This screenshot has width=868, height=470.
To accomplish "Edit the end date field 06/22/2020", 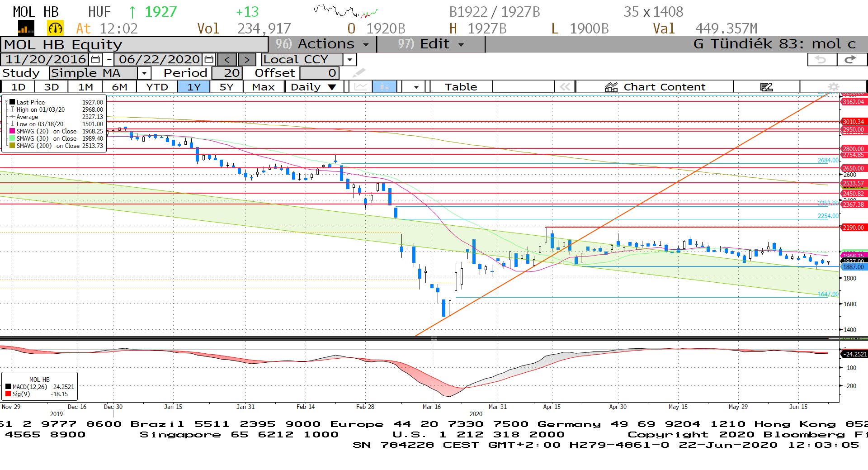I will coord(159,59).
